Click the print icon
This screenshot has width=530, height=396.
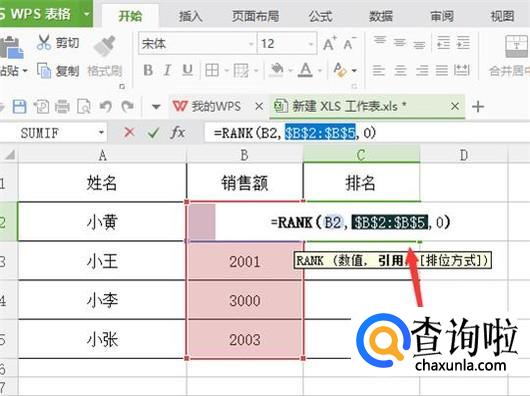(62, 107)
